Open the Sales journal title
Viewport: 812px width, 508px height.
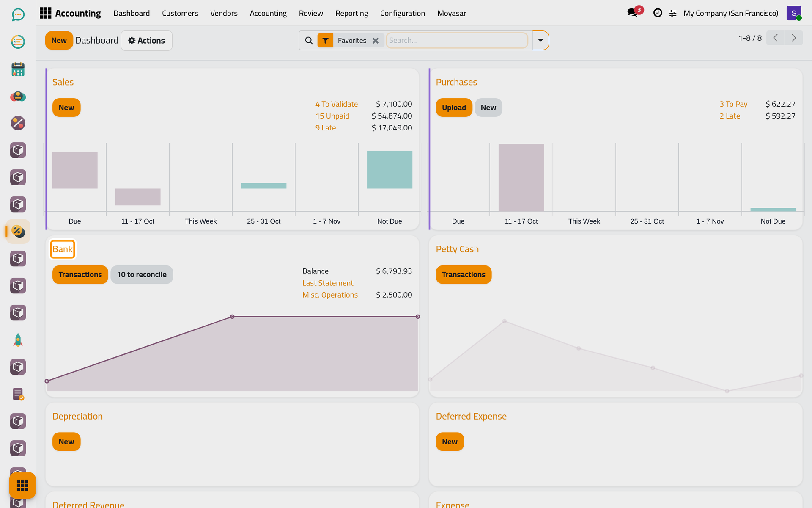click(x=63, y=82)
